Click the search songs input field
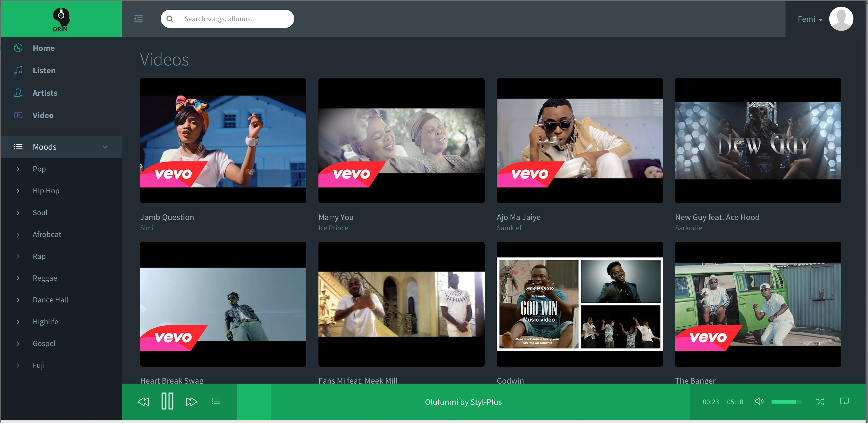 pyautogui.click(x=227, y=19)
